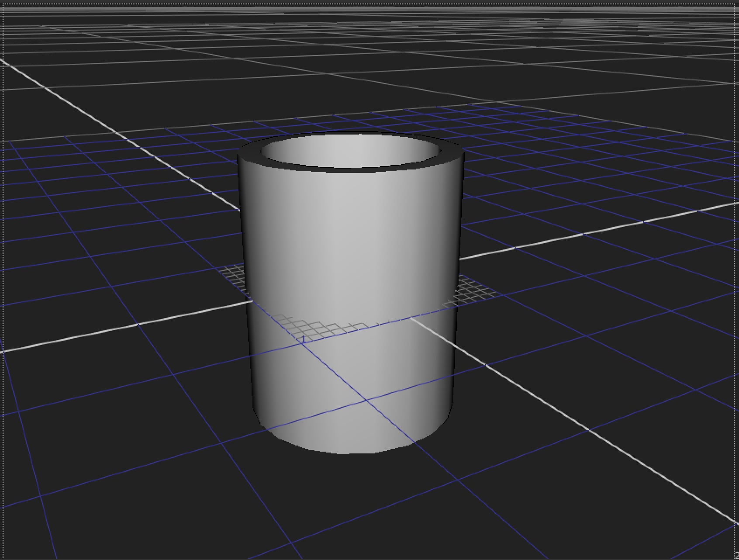Click the fine gray grid patch left of cylinder
This screenshot has width=739, height=560.
(232, 276)
